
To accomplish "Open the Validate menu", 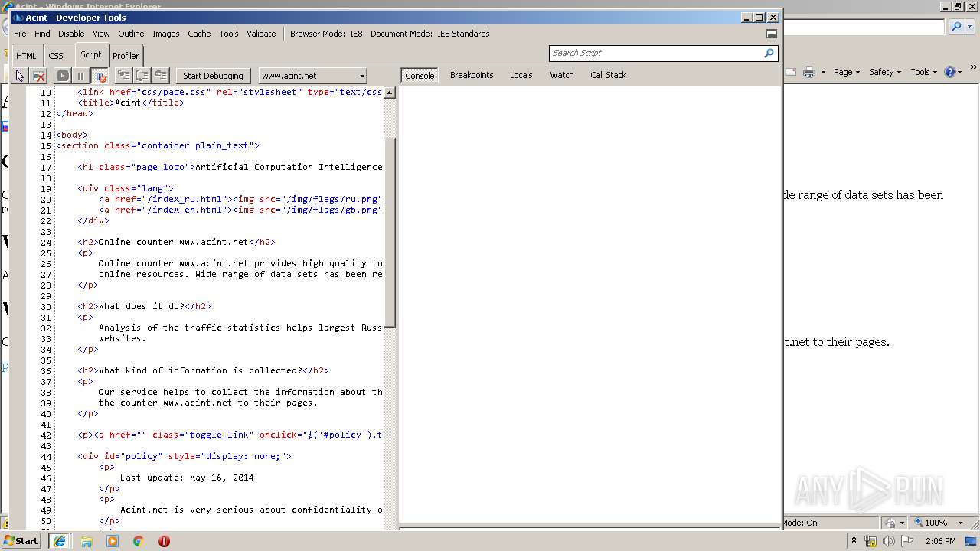I will pos(261,34).
